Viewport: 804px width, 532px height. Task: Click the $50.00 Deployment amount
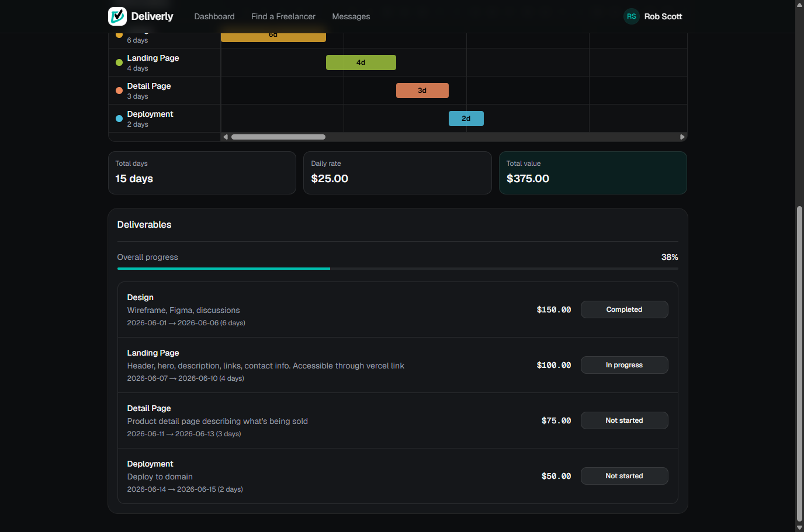click(556, 476)
